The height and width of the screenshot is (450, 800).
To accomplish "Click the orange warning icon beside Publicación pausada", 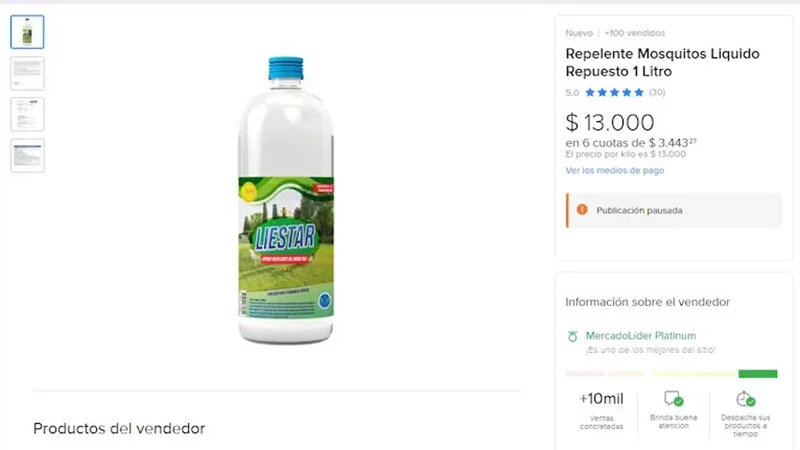I will click(581, 210).
